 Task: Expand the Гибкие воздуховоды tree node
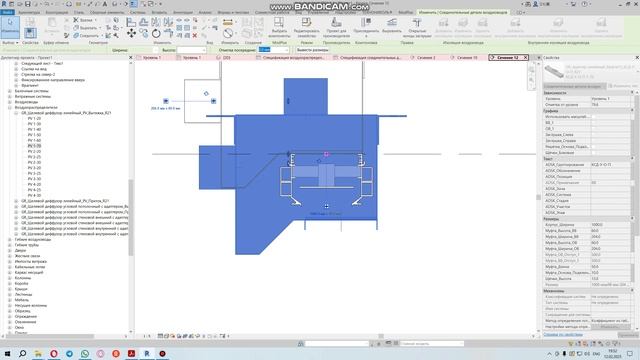point(10,240)
